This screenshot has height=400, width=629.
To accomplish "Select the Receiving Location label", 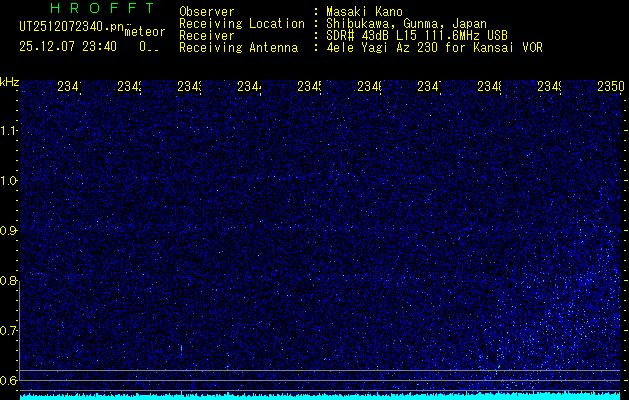I will coord(241,23).
